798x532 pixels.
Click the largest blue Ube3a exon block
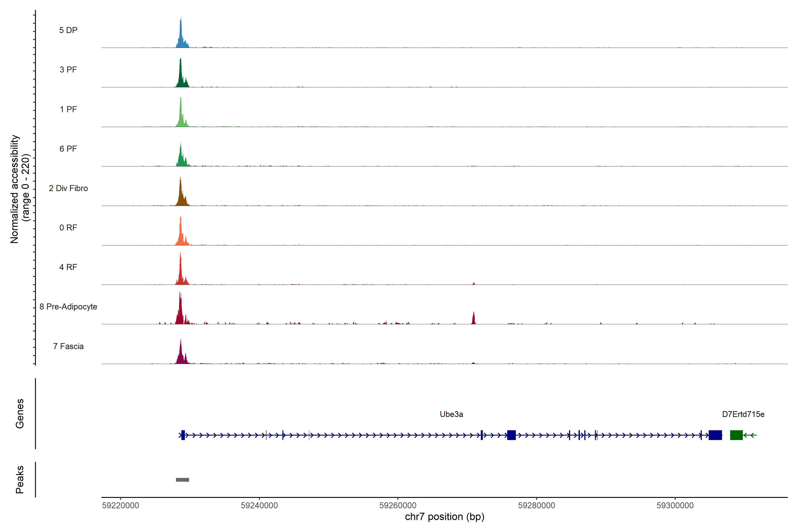point(715,435)
